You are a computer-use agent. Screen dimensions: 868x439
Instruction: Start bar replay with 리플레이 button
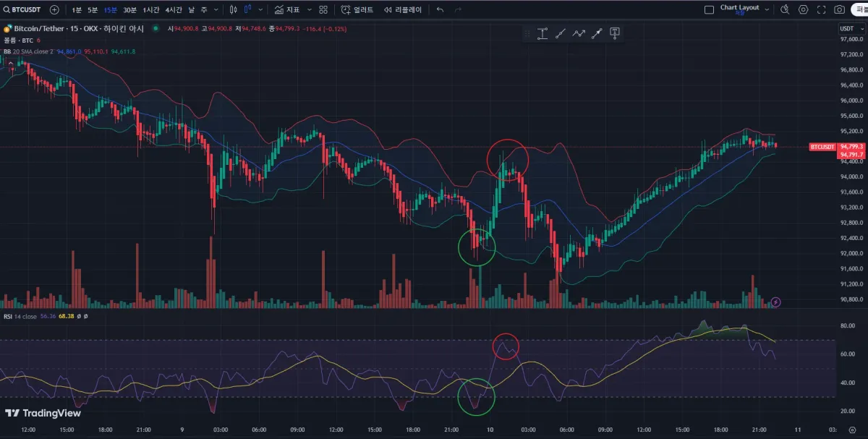(x=403, y=10)
